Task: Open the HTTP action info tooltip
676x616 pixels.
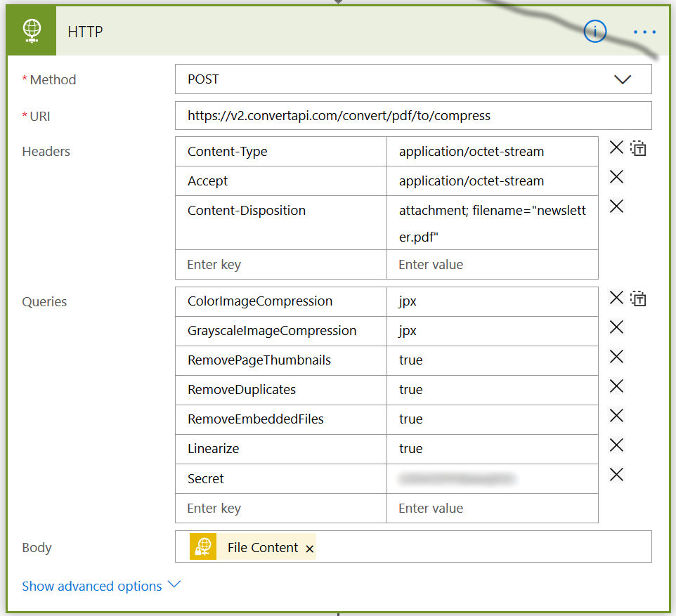Action: (594, 32)
